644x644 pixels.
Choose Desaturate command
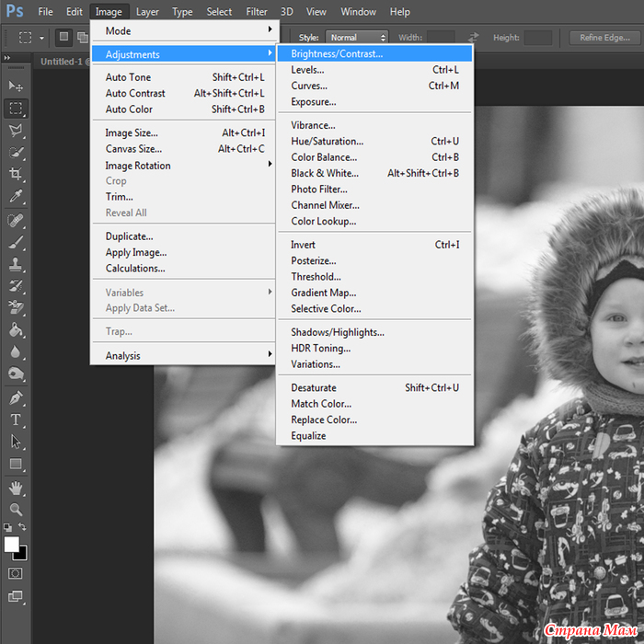pos(374,387)
